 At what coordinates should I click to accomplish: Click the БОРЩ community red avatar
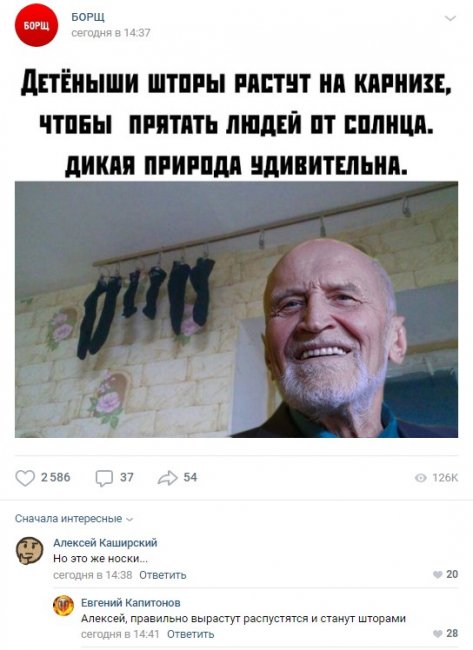click(36, 25)
